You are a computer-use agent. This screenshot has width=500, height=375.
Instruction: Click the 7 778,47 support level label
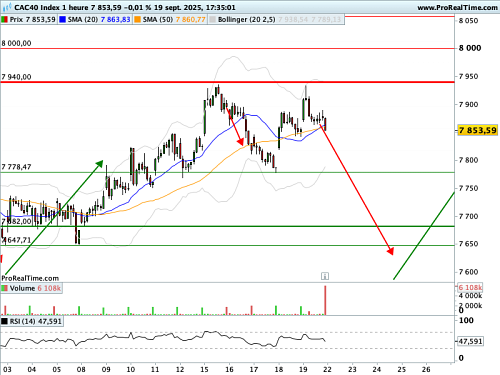pos(16,167)
